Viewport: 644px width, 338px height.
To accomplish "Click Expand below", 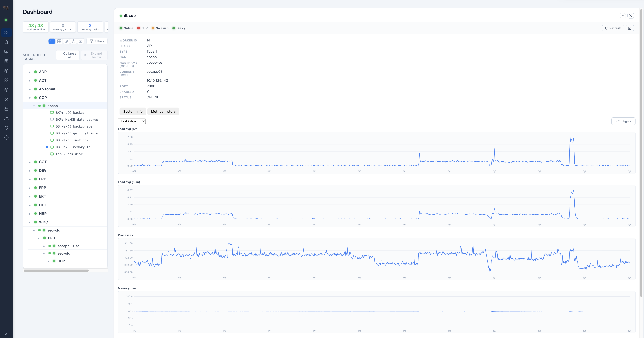I will pyautogui.click(x=94, y=55).
